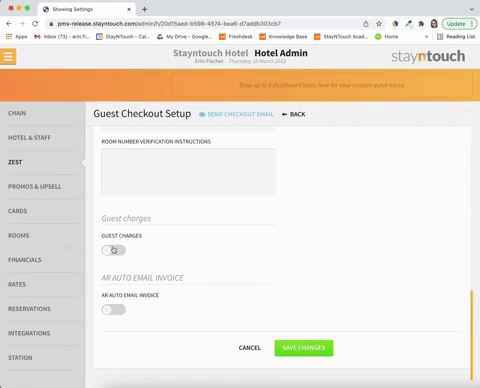The width and height of the screenshot is (480, 388).
Task: Open the StayNTouch Academy bookmark
Action: click(x=341, y=37)
